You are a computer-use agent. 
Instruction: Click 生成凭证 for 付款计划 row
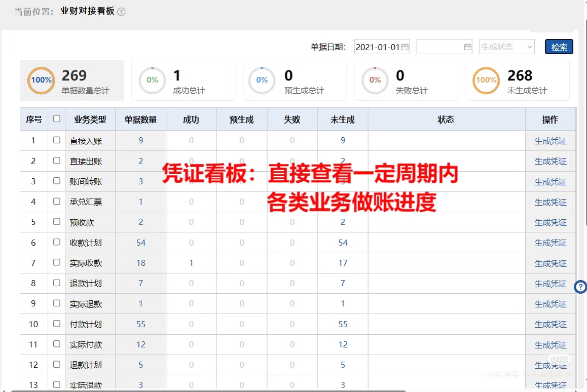click(551, 324)
